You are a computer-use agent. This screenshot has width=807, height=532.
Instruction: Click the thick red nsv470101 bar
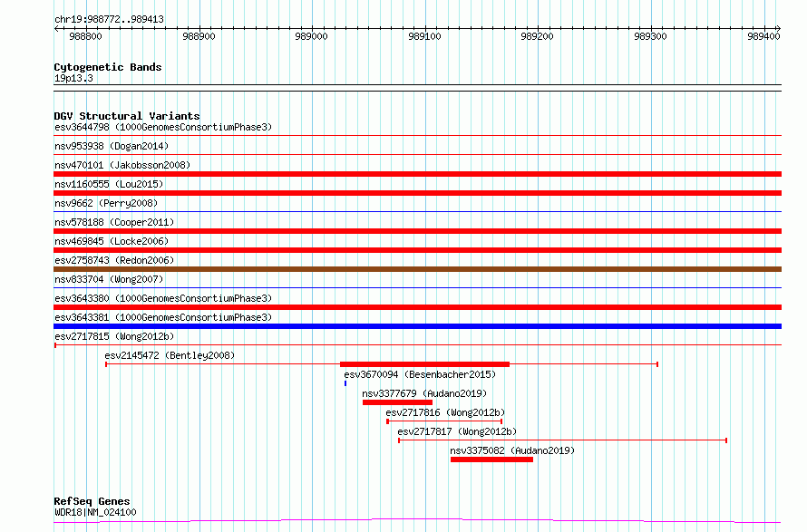coord(417,174)
